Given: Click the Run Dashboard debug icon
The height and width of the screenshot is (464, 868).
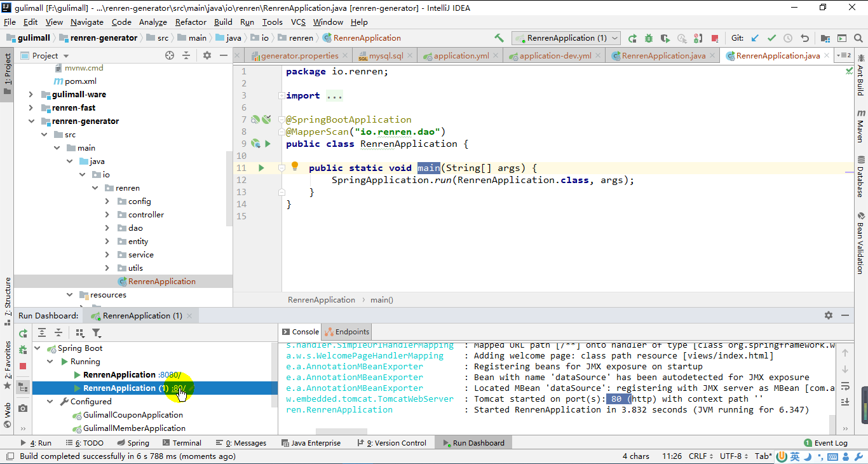Looking at the screenshot, I should click(x=23, y=350).
